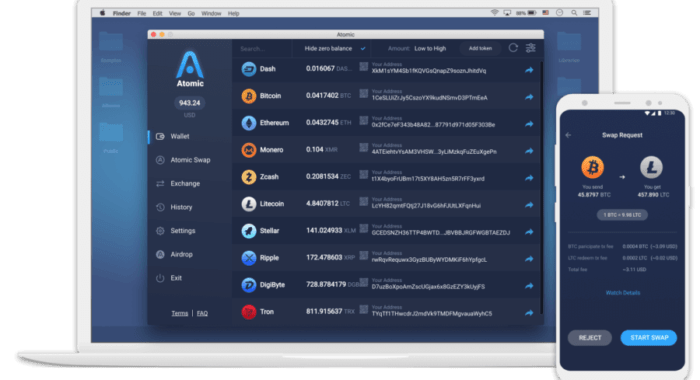
Task: Open the File menu in the menu bar
Action: point(142,13)
